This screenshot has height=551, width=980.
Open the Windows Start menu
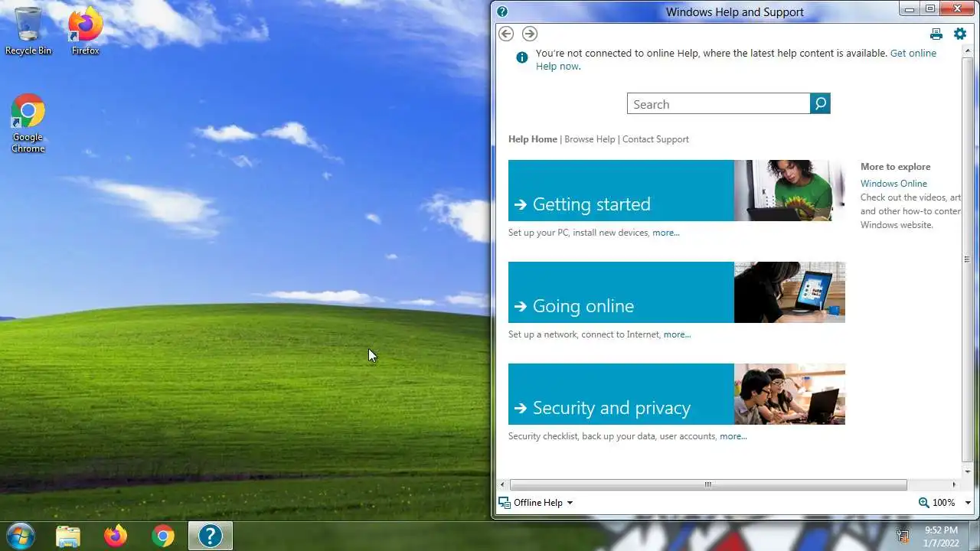21,536
